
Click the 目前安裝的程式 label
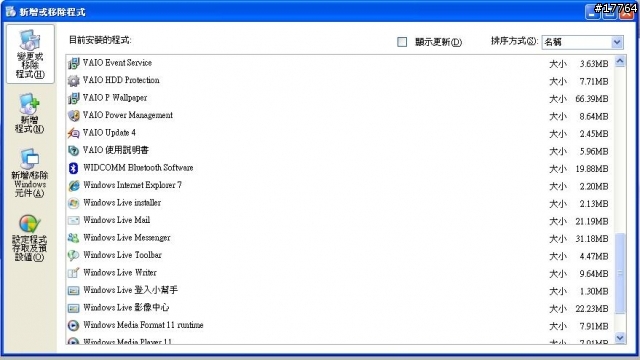point(100,40)
